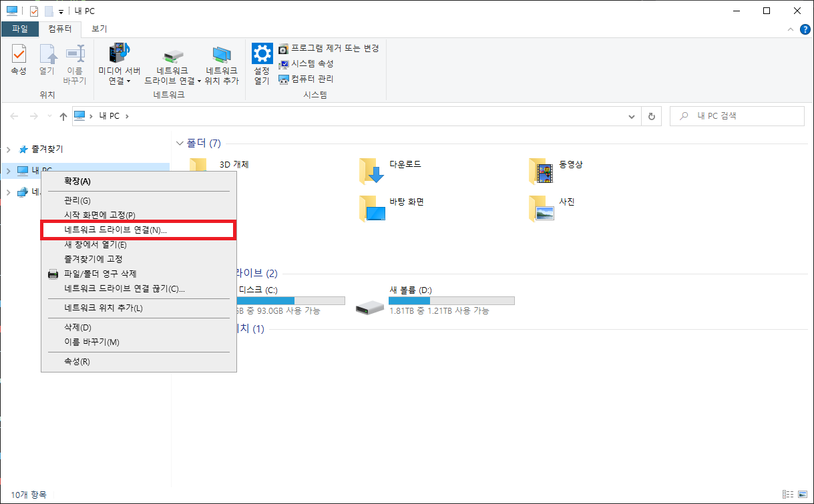Click the 파일/폴더 영구 삭제 shredder icon
814x504 pixels.
(x=53, y=274)
